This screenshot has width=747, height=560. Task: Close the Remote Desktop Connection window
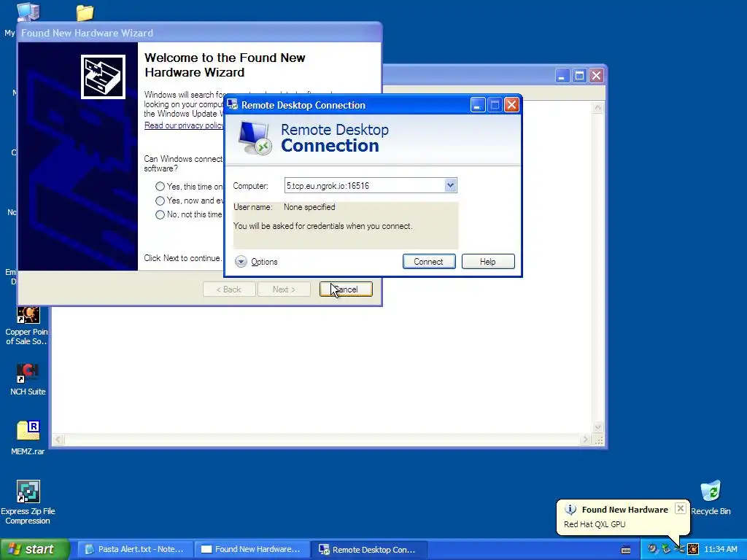click(511, 105)
